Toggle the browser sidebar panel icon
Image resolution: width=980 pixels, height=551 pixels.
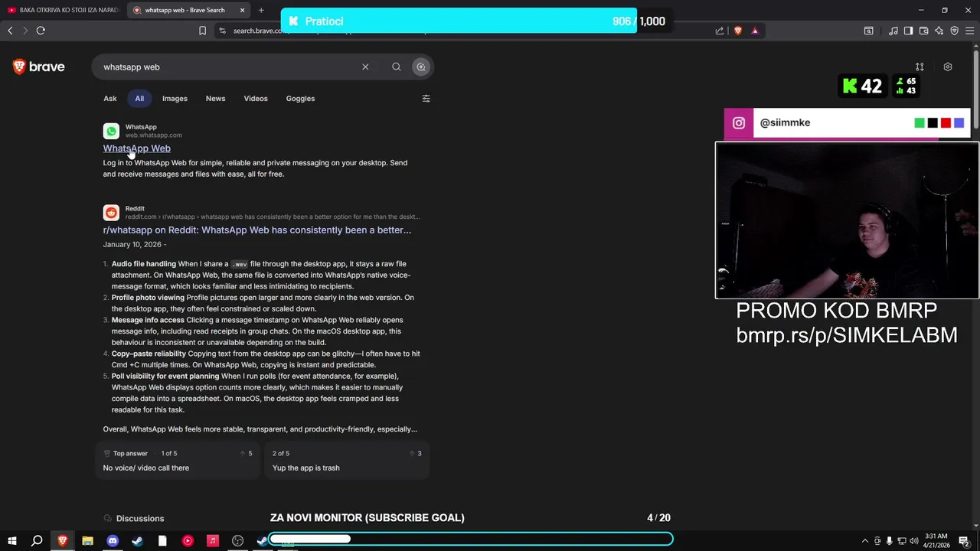(908, 31)
